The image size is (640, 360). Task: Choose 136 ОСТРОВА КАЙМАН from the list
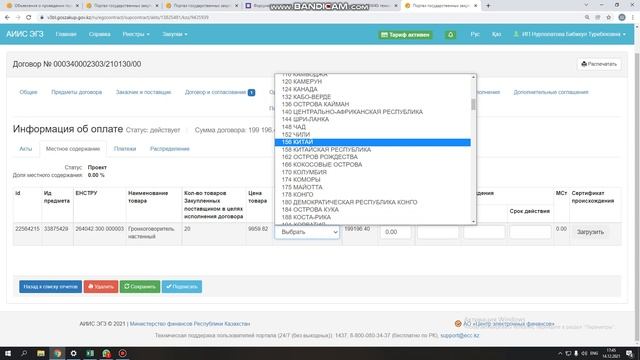(373, 104)
